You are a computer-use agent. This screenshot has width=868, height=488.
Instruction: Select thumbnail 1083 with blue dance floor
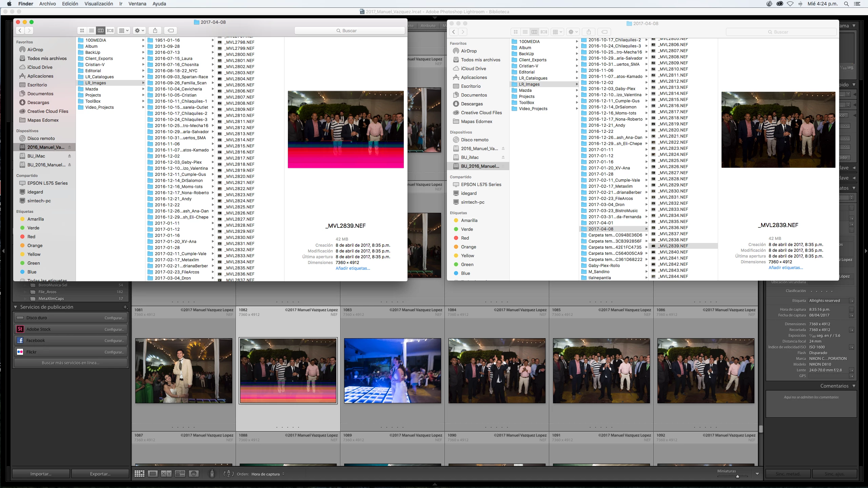(x=392, y=370)
